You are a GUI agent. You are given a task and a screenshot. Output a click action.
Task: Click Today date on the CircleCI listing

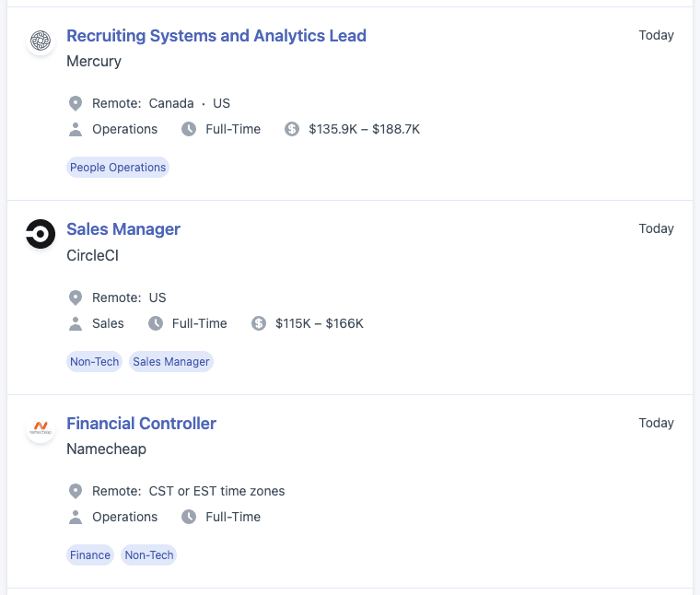(x=656, y=228)
